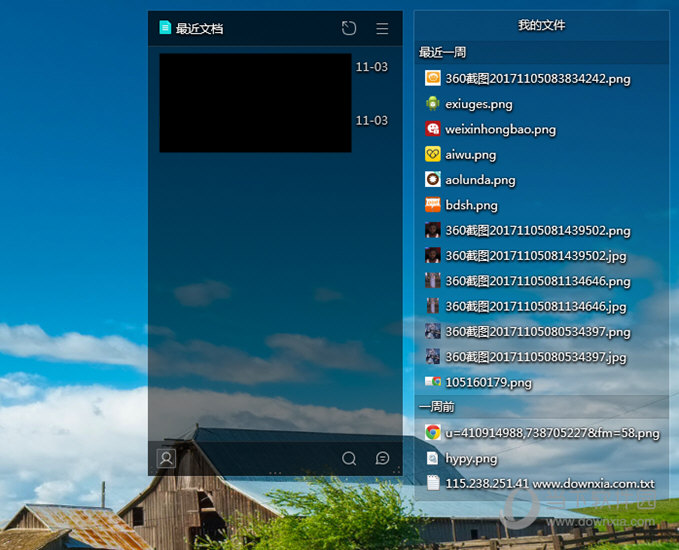The height and width of the screenshot is (550, 679).
Task: Click the android icon of exiuges.png
Action: [433, 104]
